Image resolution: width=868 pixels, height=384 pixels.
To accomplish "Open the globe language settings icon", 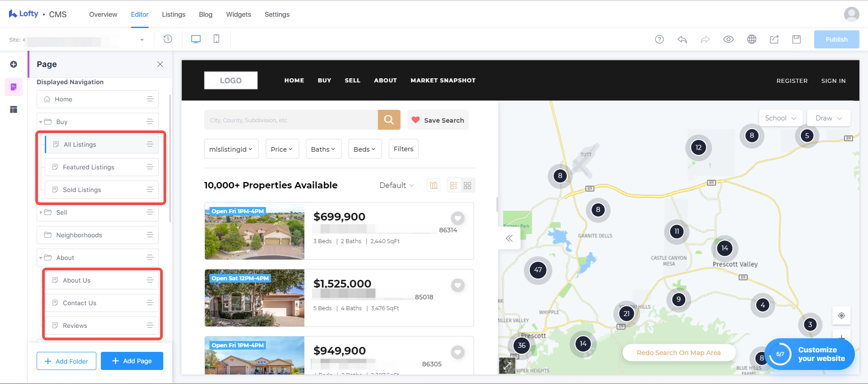I will point(752,39).
